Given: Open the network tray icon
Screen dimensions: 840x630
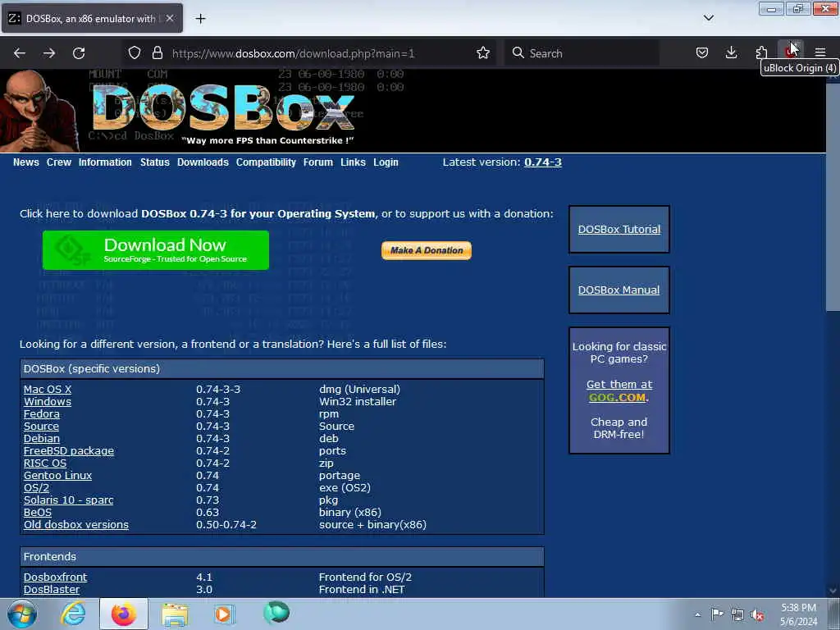Looking at the screenshot, I should tap(737, 615).
